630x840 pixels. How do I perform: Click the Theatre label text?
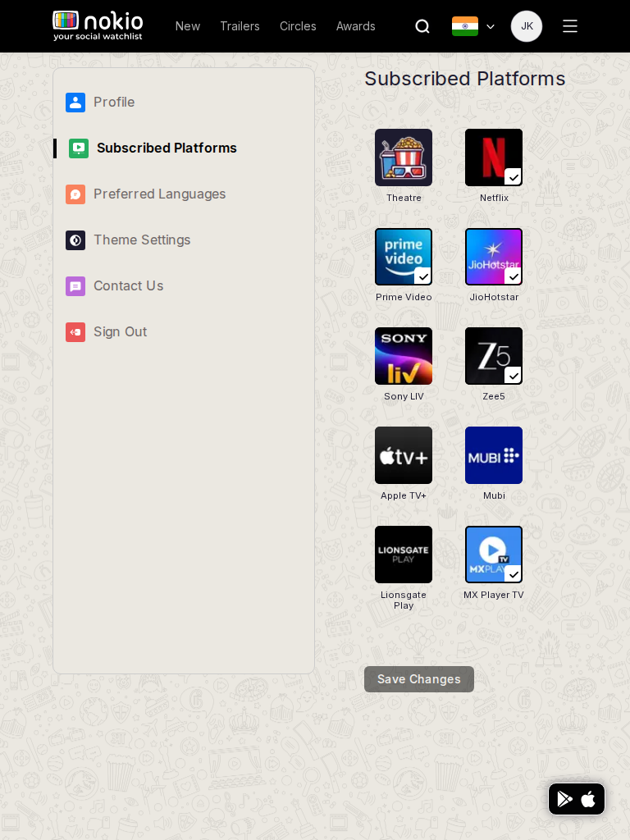click(x=404, y=198)
